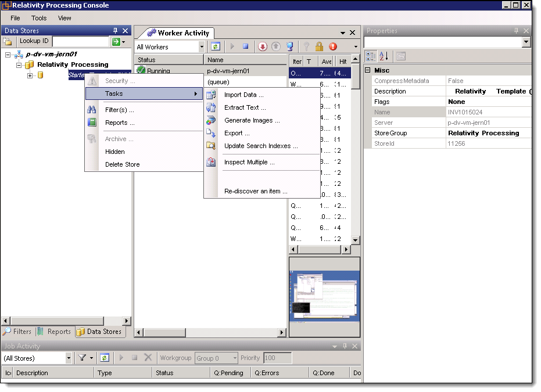This screenshot has height=392, width=541.
Task: Expand the All Workers dropdown
Action: point(201,46)
